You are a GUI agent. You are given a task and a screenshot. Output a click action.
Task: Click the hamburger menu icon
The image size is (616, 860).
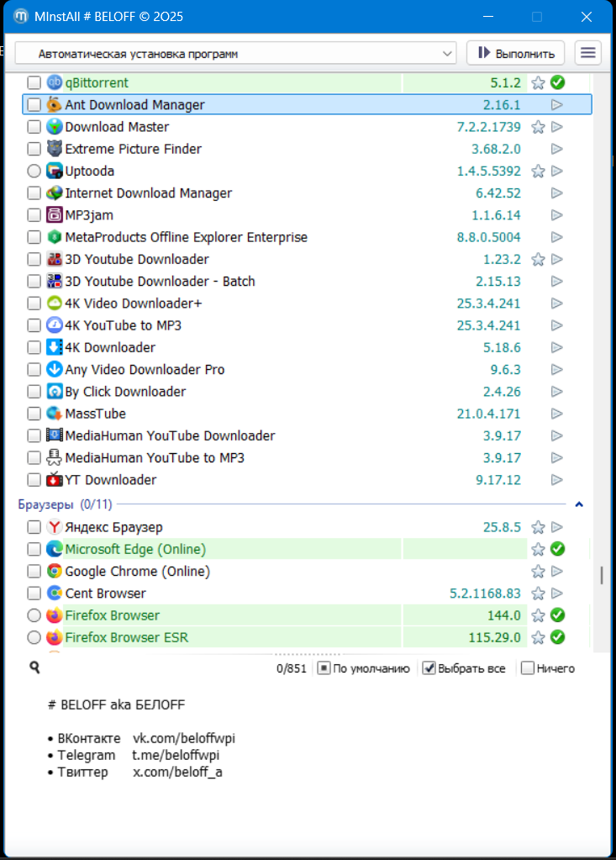coord(588,53)
